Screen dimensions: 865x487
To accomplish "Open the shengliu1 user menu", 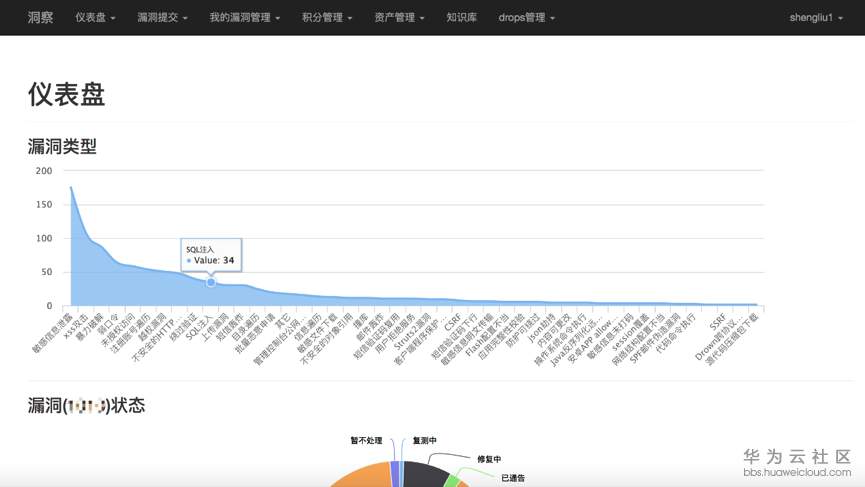I will click(x=816, y=18).
